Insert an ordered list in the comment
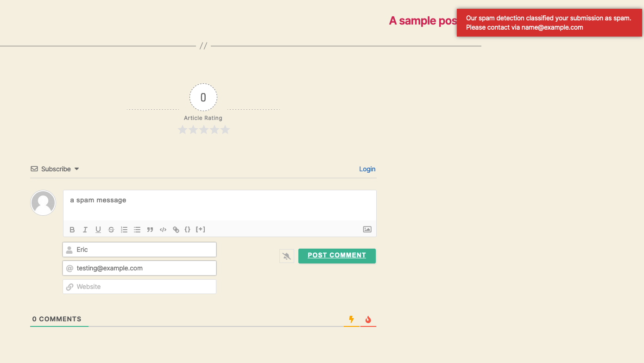 [x=124, y=230]
